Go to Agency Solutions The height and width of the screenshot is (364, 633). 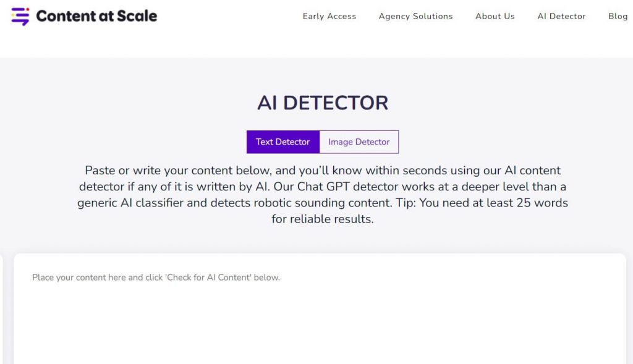coord(415,17)
